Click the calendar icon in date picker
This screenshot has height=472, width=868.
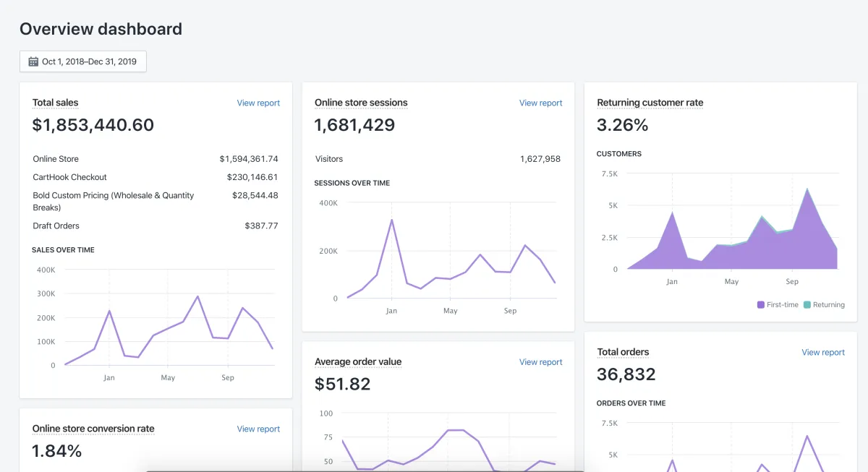click(x=33, y=61)
